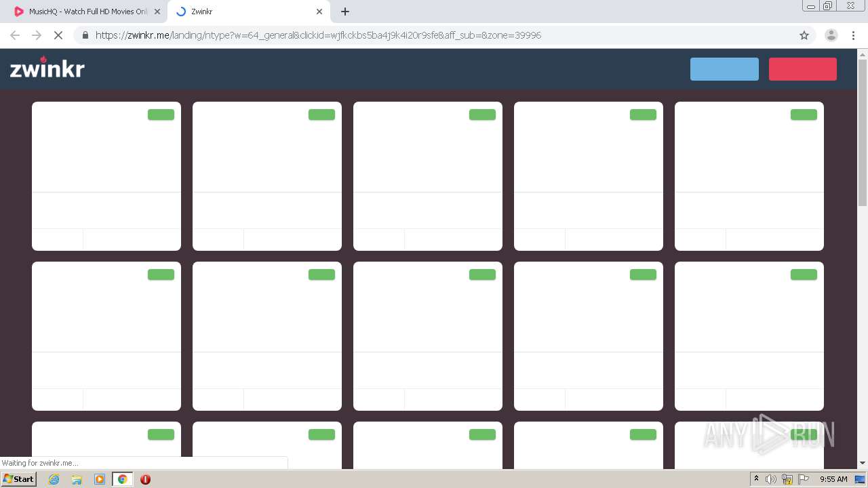This screenshot has height=488, width=868.
Task: Open Chrome three-dot menu
Action: tap(854, 35)
